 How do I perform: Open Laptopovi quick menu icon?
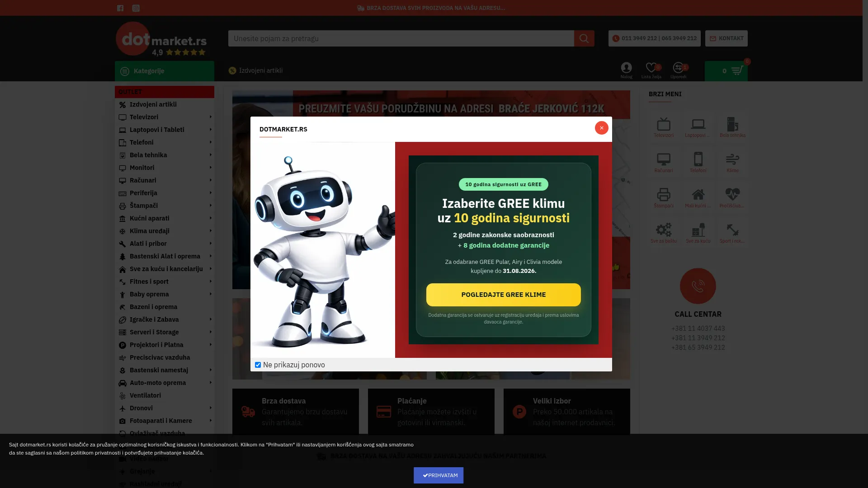[x=698, y=127]
